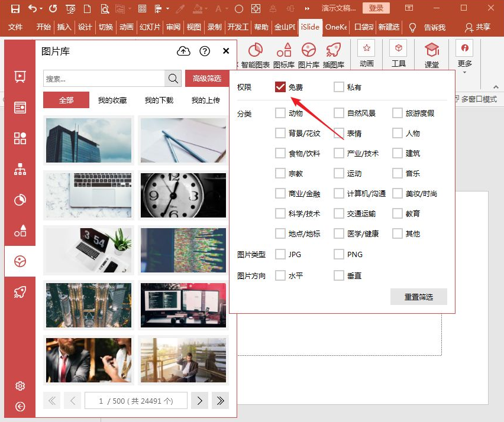Open the 图标库 ribbon icon

coord(284,54)
